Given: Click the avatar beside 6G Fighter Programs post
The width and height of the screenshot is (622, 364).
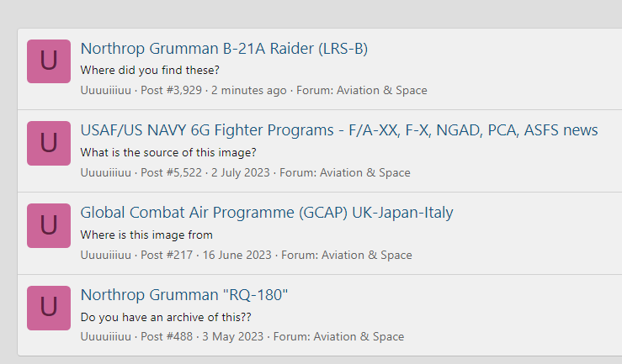Looking at the screenshot, I should tap(49, 144).
